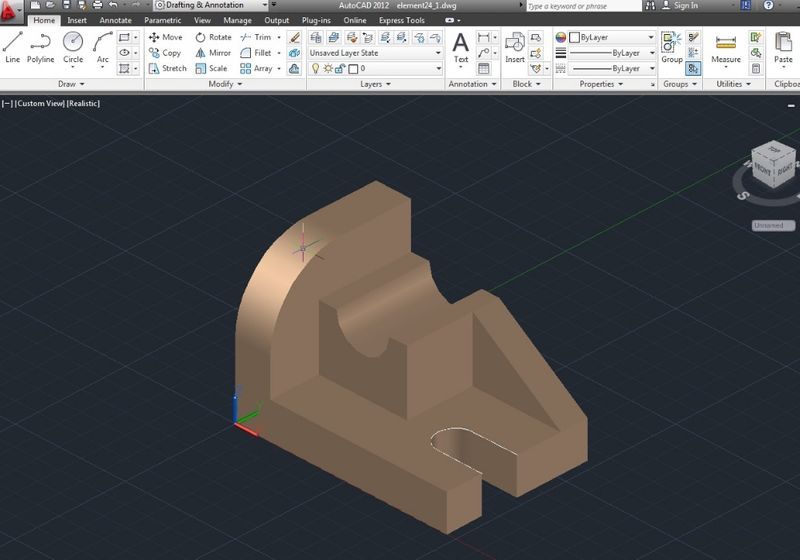Select the Array tool
Screen dimensions: 800x560
(257, 68)
